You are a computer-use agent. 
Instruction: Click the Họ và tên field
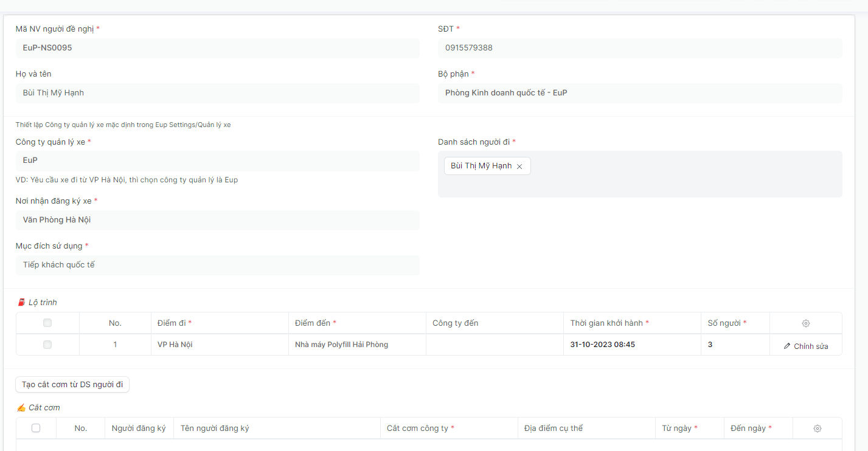click(x=217, y=93)
